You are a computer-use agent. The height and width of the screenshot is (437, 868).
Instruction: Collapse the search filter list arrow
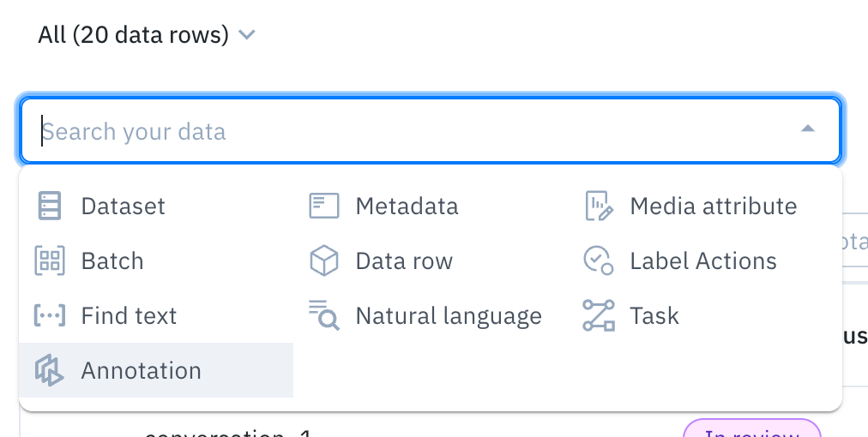click(x=807, y=129)
